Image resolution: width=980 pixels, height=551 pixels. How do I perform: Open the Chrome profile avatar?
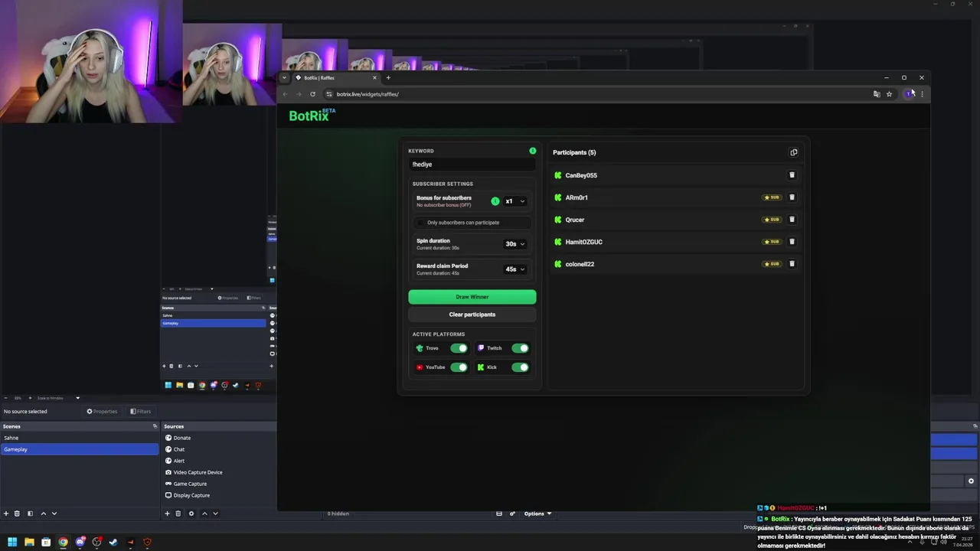tap(908, 94)
